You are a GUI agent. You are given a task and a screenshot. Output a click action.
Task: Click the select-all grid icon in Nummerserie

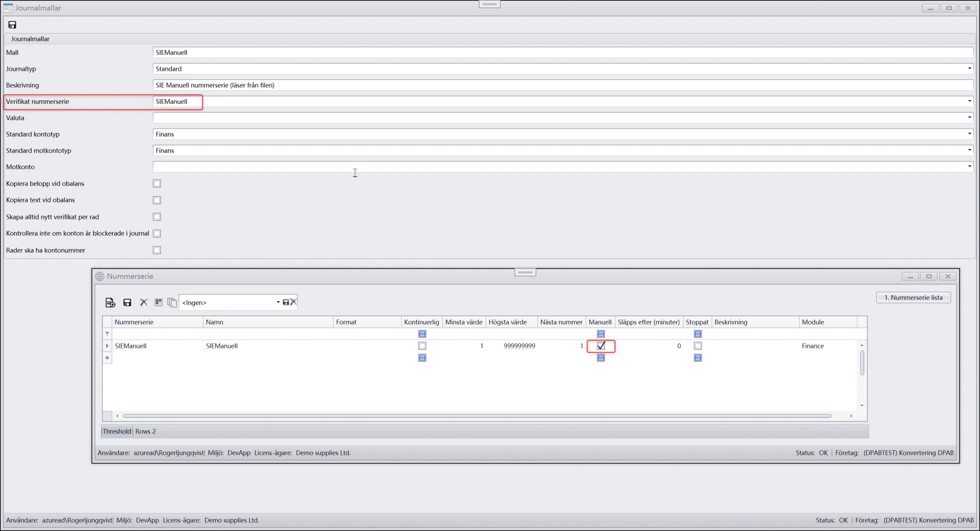click(158, 302)
